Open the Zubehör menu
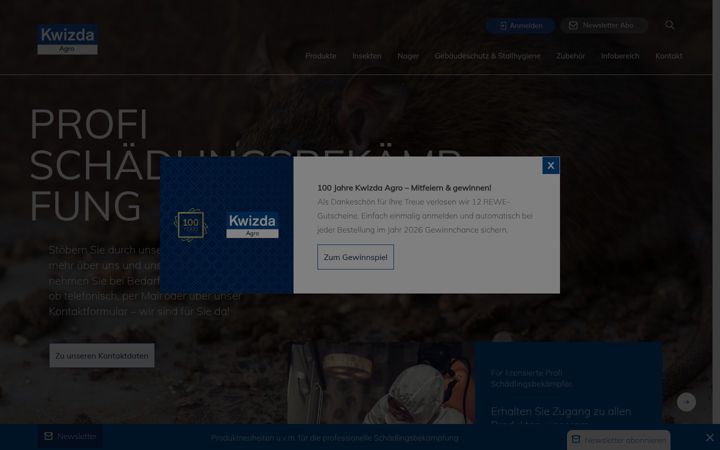The width and height of the screenshot is (720, 450). click(570, 56)
